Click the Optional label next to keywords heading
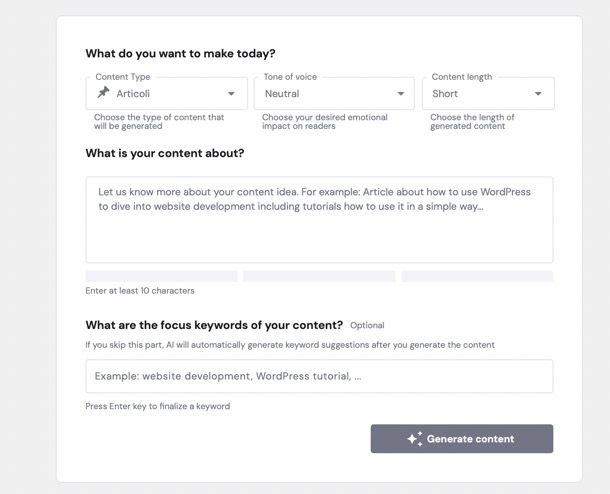Viewport: 610px width, 494px height. point(367,325)
